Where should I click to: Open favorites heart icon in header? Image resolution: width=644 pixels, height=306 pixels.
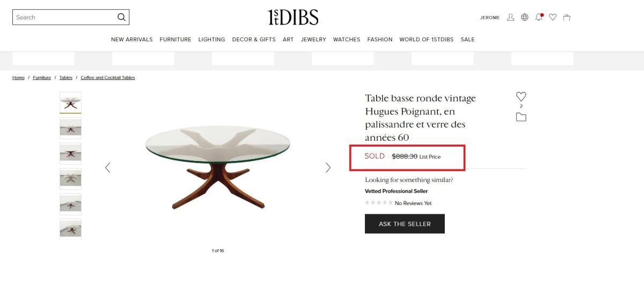[553, 17]
